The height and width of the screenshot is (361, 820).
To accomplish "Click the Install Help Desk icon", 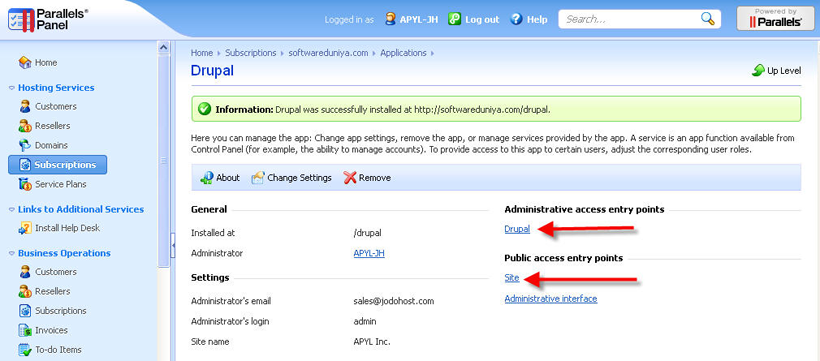I will pos(25,228).
